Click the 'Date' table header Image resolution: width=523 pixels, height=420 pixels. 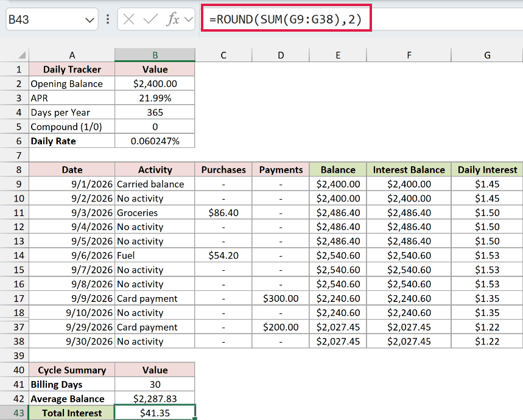tap(72, 170)
